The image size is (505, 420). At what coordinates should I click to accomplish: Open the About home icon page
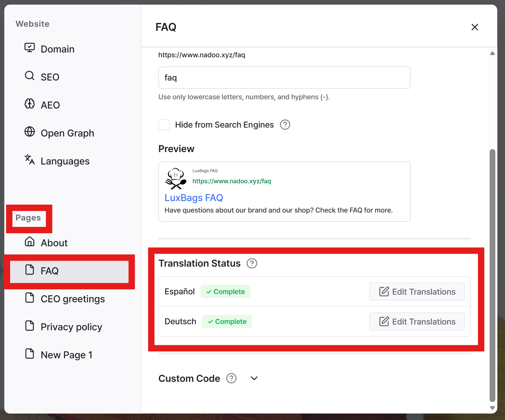pos(30,241)
